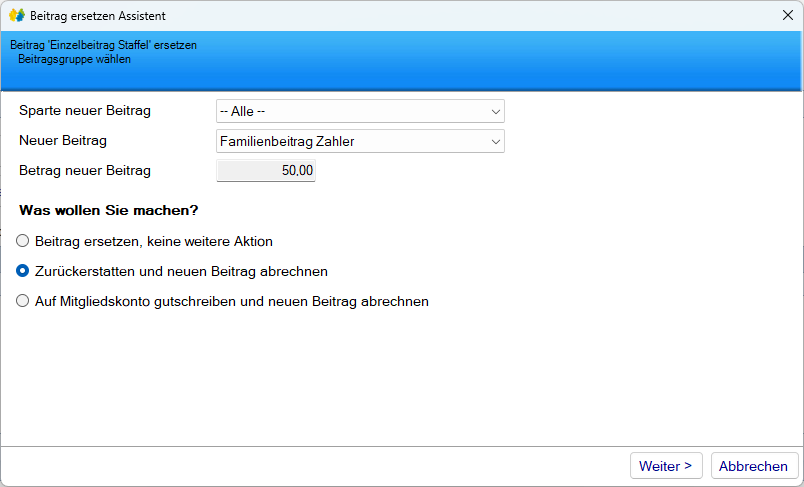The height and width of the screenshot is (487, 804).
Task: Open the Neuer Beitrag dropdown list
Action: tap(360, 141)
